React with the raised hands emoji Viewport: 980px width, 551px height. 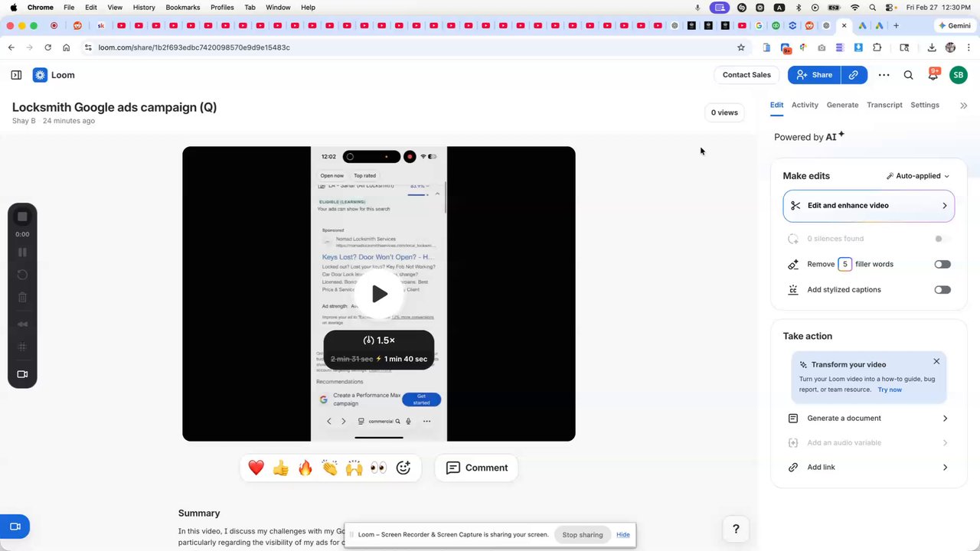(354, 468)
